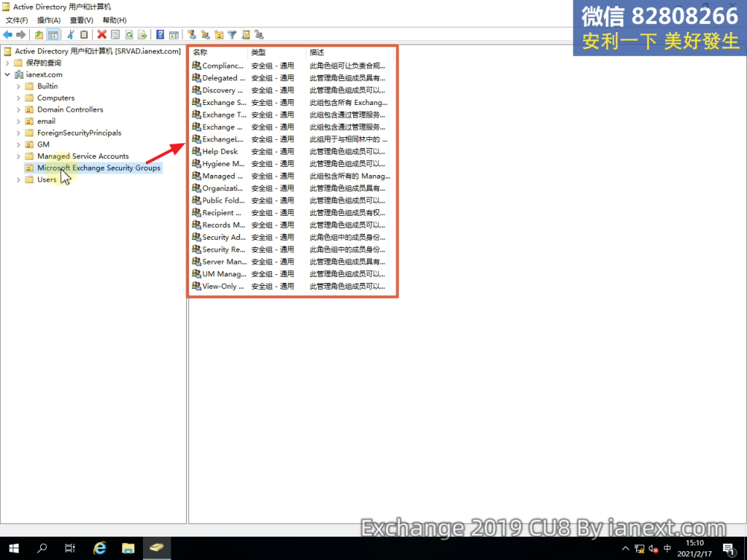Click the Help question mark toolbar icon
Screen dimensions: 747x560
coord(160,34)
